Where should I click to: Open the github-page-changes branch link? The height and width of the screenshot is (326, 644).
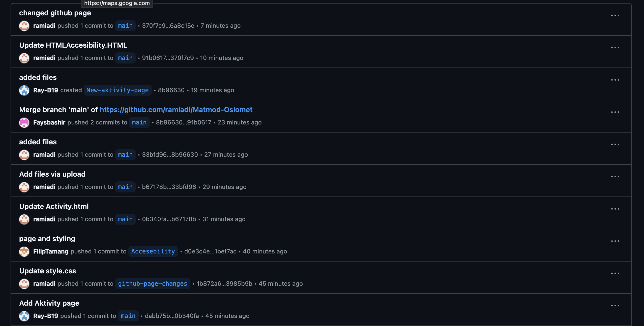tap(152, 284)
